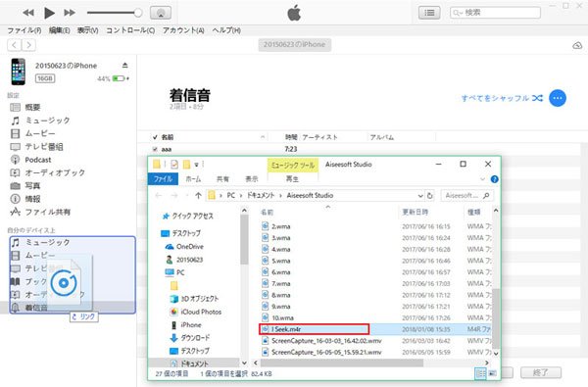Click the iCloud download icon
Screen dimensions: 588x387
point(577,45)
